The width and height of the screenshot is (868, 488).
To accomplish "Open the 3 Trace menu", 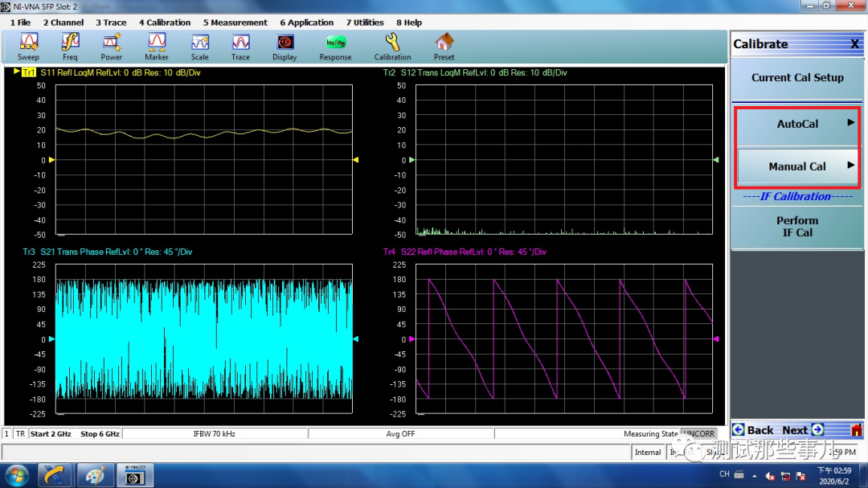I will pos(111,23).
